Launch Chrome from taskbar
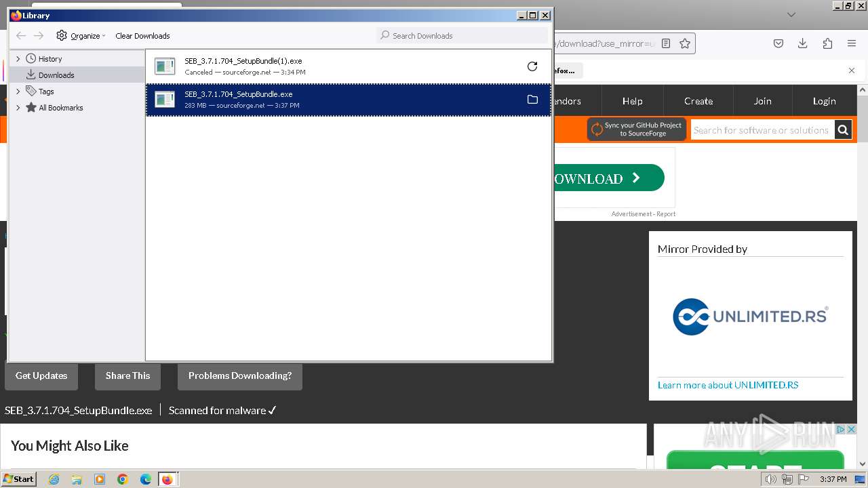This screenshot has width=868, height=488. [x=123, y=479]
